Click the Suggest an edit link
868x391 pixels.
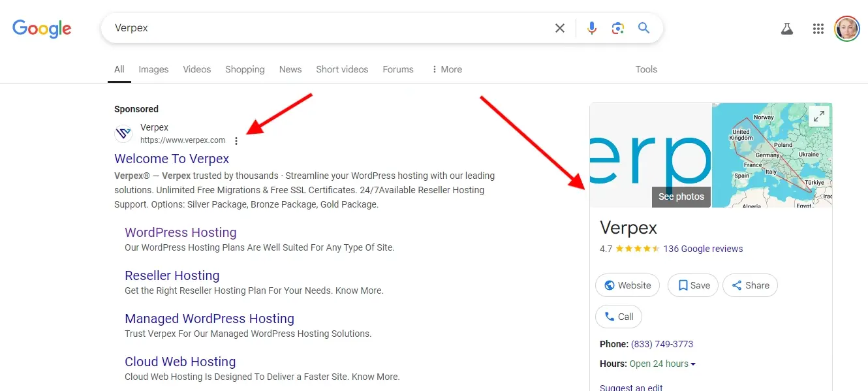(631, 387)
